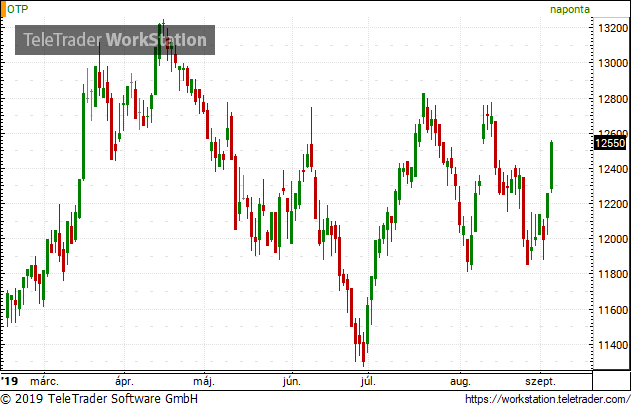631x408 pixels.
Task: Click the 'márc.' date axis label
Action: tap(44, 381)
